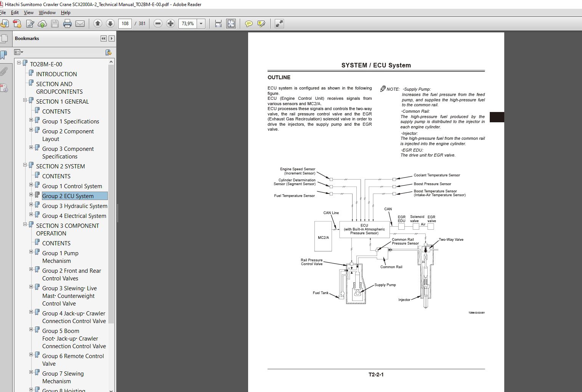This screenshot has height=392, width=582.
Task: Send file by email via envelope icon
Action: (x=80, y=24)
